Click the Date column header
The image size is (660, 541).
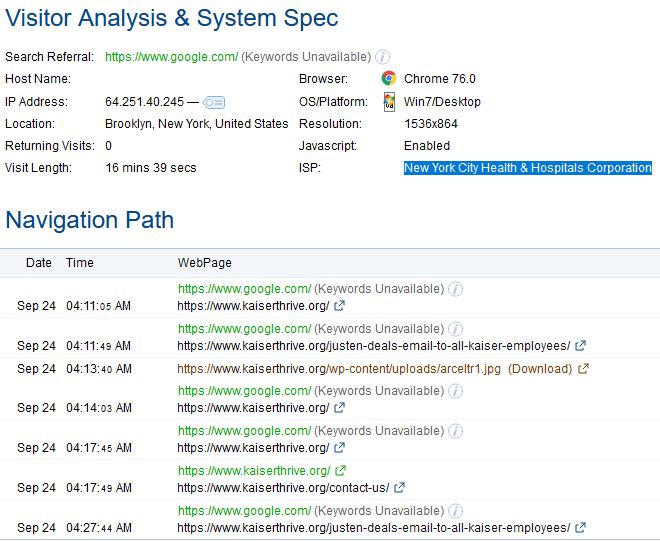point(39,263)
